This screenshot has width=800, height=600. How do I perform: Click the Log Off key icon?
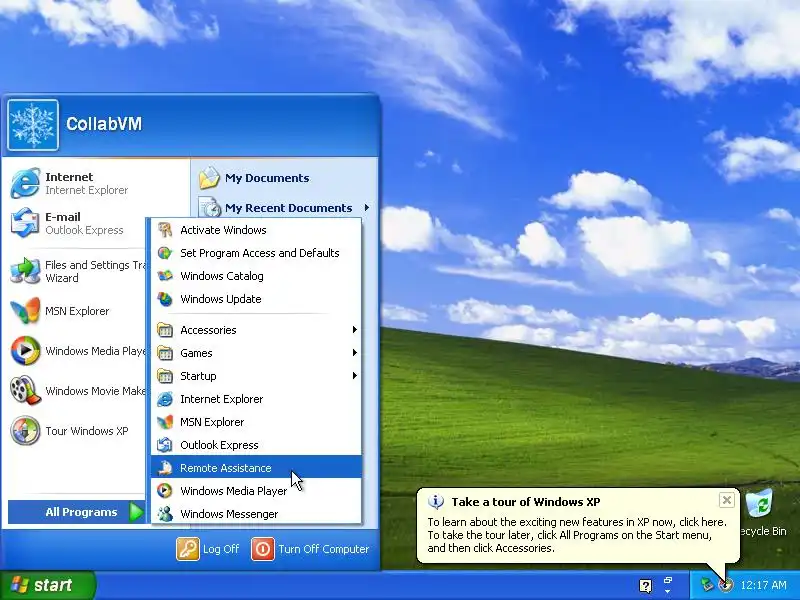[x=187, y=549]
